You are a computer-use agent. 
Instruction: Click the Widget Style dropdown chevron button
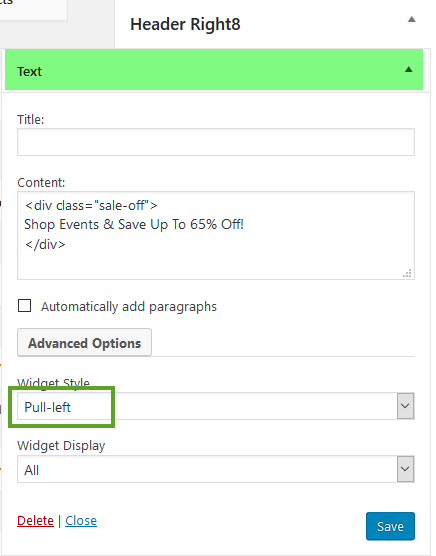[x=405, y=406]
